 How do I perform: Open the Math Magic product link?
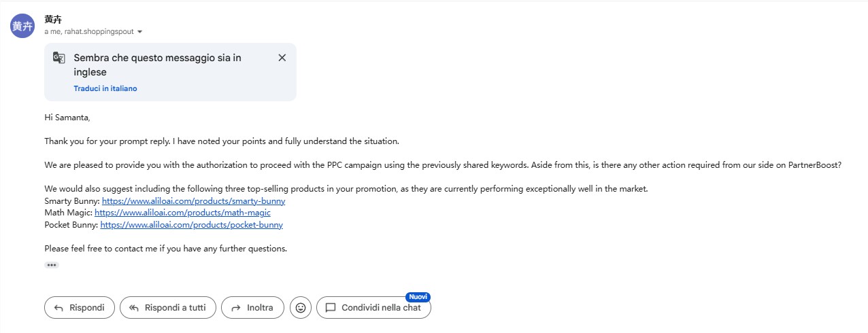[x=182, y=213]
